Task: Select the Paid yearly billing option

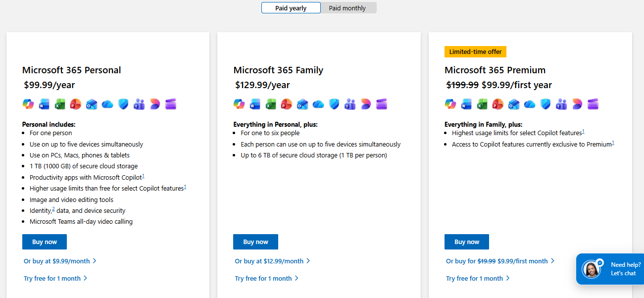Action: 291,8
